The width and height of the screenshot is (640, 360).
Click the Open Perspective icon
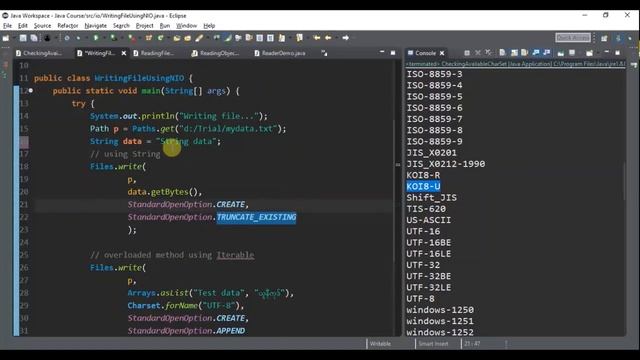(604, 38)
